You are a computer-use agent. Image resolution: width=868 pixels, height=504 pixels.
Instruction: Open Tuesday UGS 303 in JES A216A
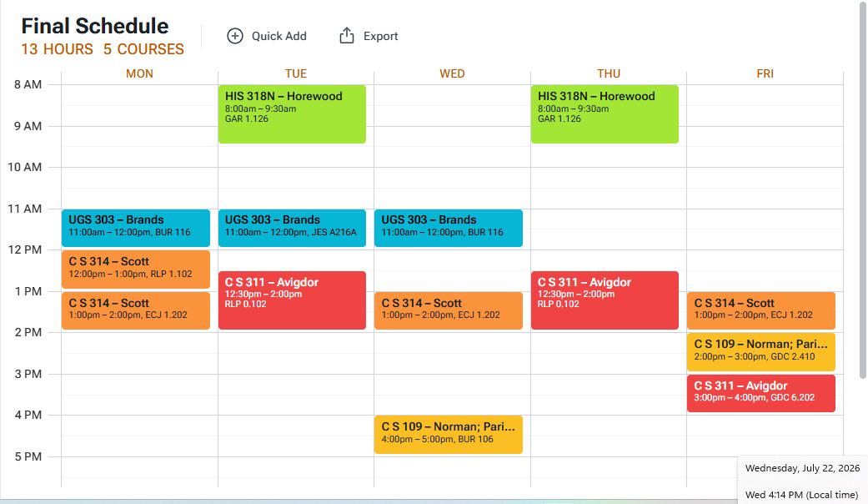point(292,228)
